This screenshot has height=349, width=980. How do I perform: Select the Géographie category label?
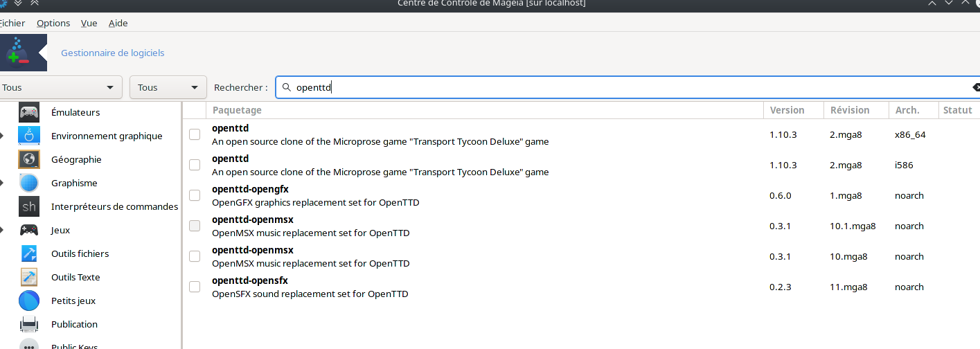pos(76,159)
